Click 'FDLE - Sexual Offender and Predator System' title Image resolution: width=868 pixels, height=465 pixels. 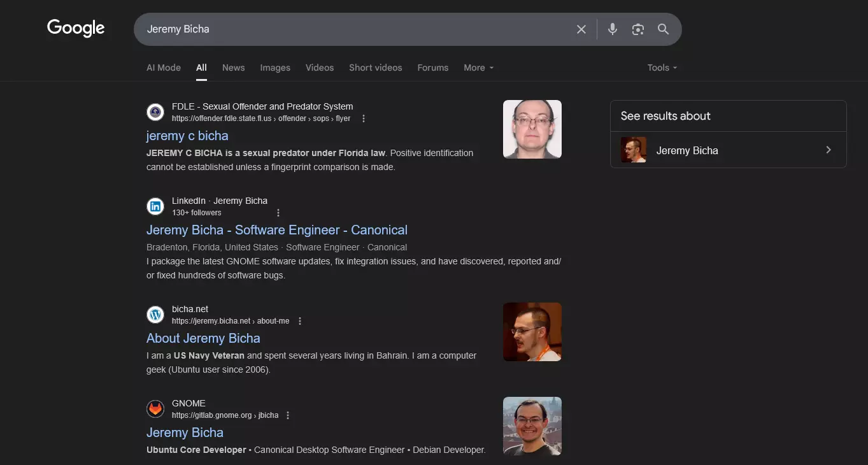(x=262, y=106)
